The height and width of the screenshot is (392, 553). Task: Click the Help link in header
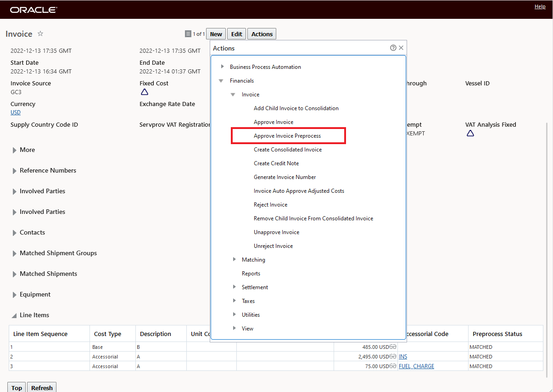click(x=540, y=7)
